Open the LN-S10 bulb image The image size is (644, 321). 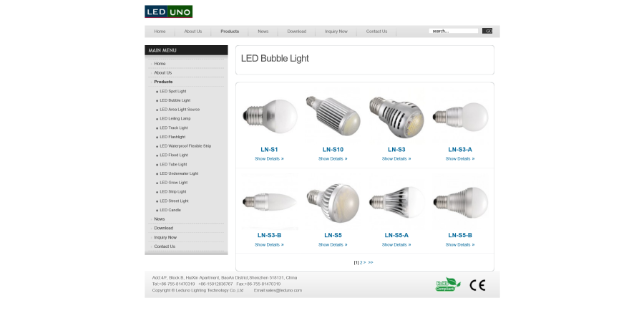click(333, 115)
